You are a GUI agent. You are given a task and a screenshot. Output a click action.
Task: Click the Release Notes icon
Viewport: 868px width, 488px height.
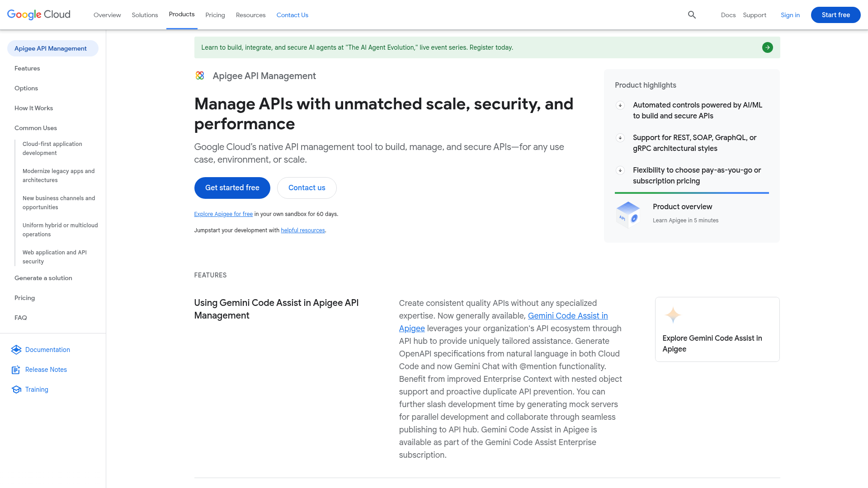click(x=16, y=370)
